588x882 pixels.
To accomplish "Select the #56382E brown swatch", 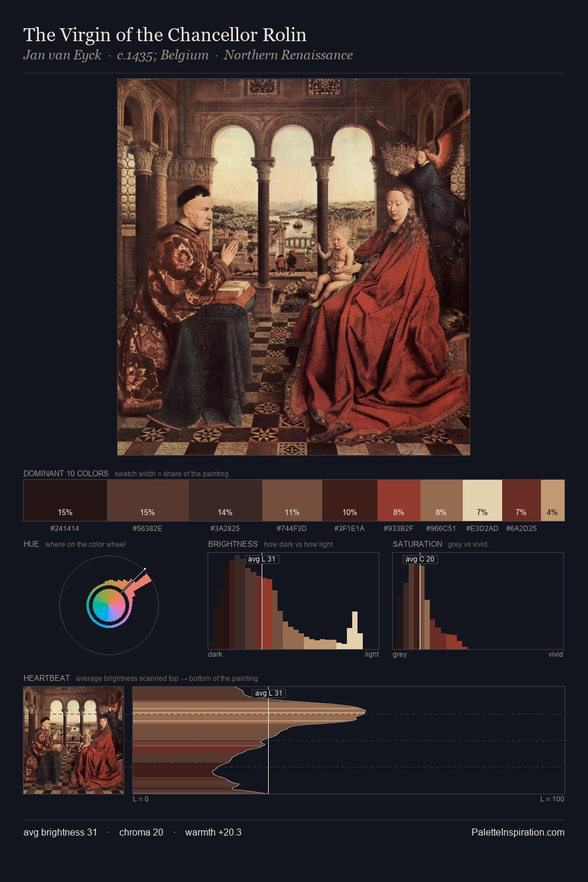I will coord(148,500).
